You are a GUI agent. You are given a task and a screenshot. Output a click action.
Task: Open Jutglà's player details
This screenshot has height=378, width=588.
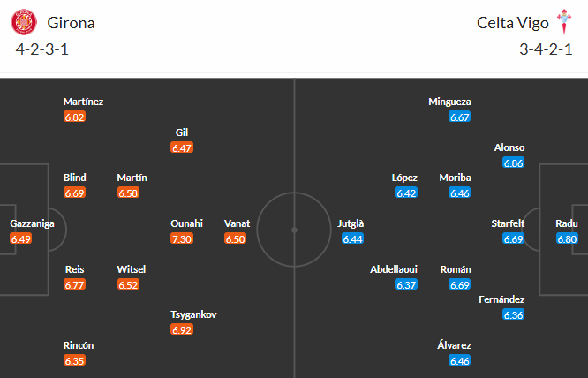coord(351,223)
